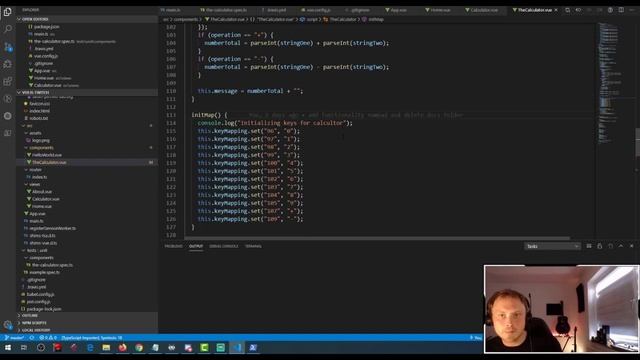Switch to the Terminal panel tab

(x=253, y=246)
